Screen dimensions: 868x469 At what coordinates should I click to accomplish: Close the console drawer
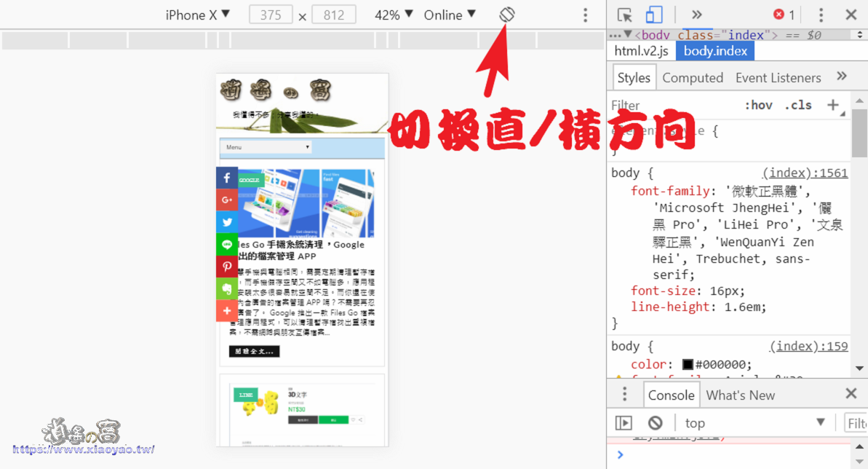coord(851,393)
